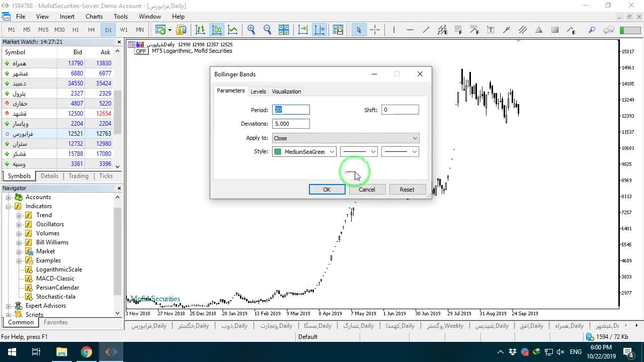Collapse the Indicators tree node
644x362 pixels.
pyautogui.click(x=8, y=206)
